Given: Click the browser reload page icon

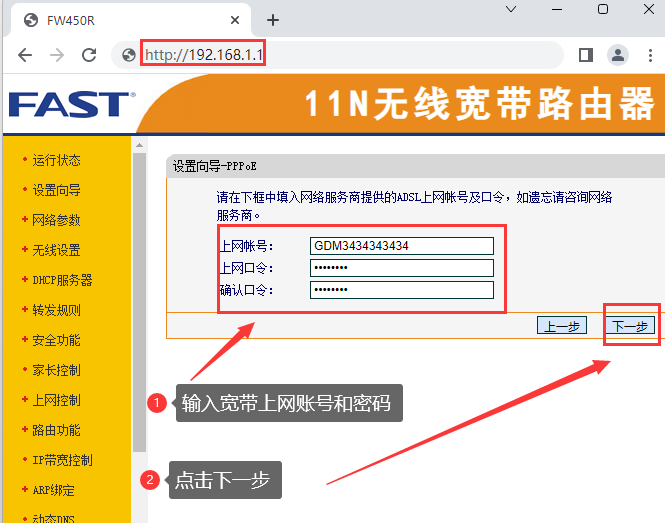Looking at the screenshot, I should (89, 55).
